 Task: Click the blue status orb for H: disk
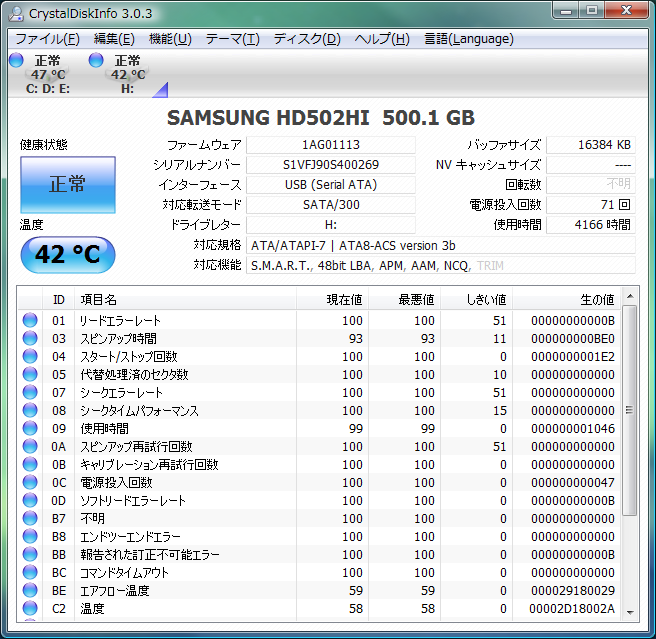tap(96, 60)
